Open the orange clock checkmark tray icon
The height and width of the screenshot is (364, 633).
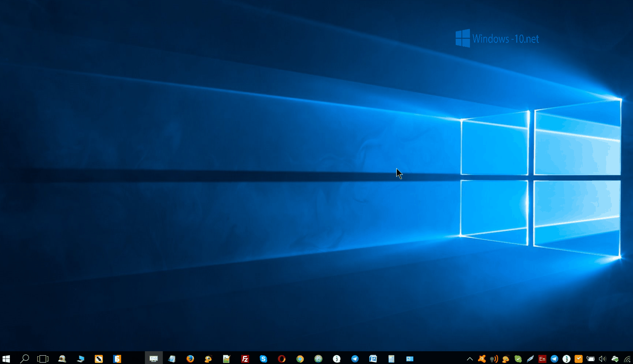pos(579,359)
